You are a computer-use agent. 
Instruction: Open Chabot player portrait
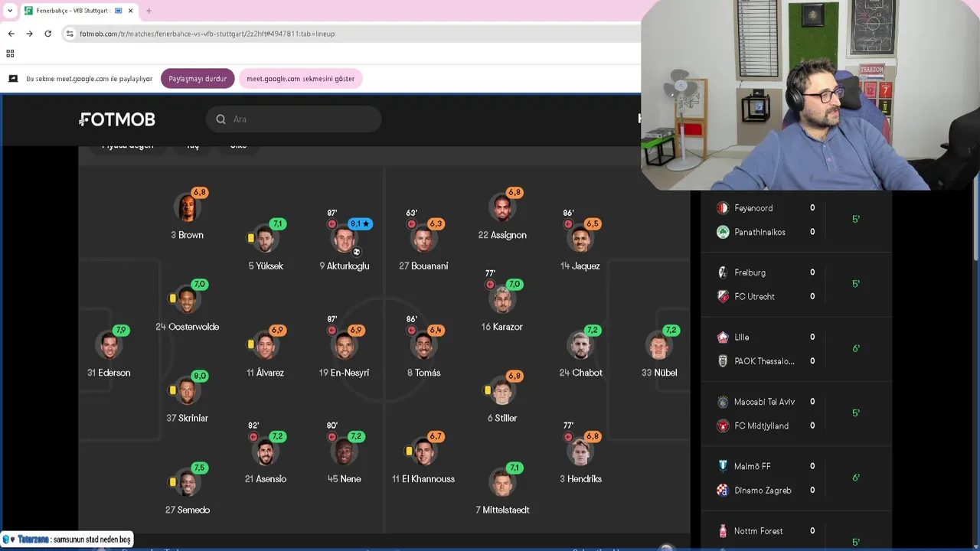coord(580,345)
